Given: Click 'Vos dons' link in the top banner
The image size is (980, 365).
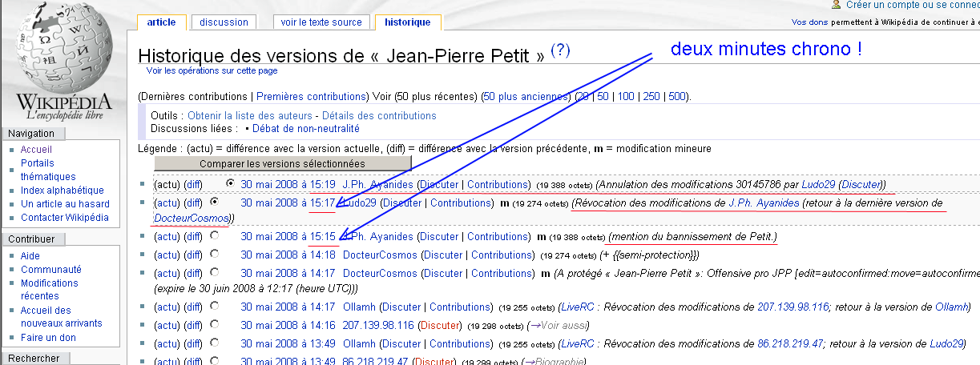Looking at the screenshot, I should (809, 22).
